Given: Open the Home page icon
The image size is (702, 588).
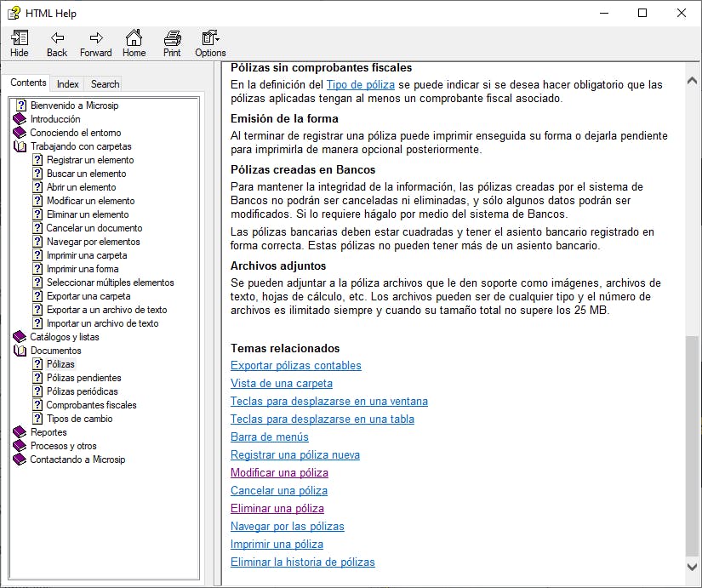Looking at the screenshot, I should (x=134, y=38).
